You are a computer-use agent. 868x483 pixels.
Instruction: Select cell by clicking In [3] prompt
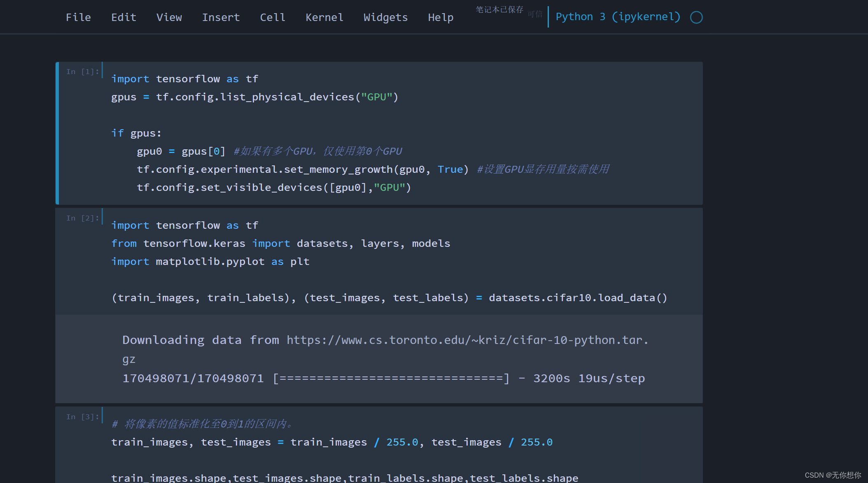point(82,417)
